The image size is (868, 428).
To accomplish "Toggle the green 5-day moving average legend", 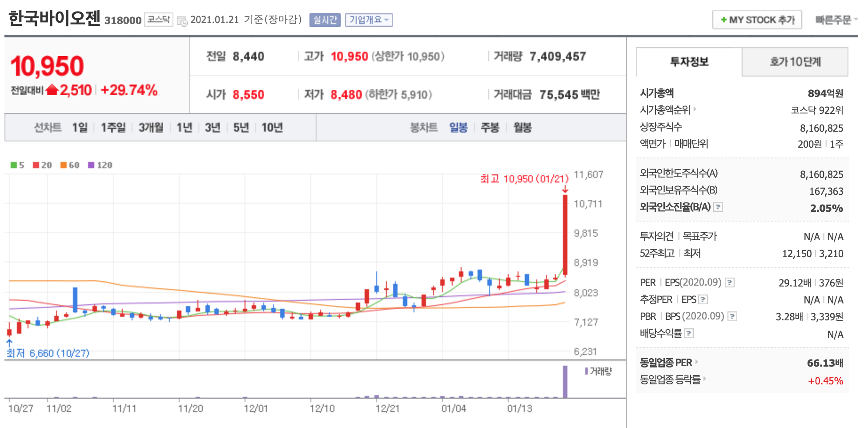I will pyautogui.click(x=13, y=165).
